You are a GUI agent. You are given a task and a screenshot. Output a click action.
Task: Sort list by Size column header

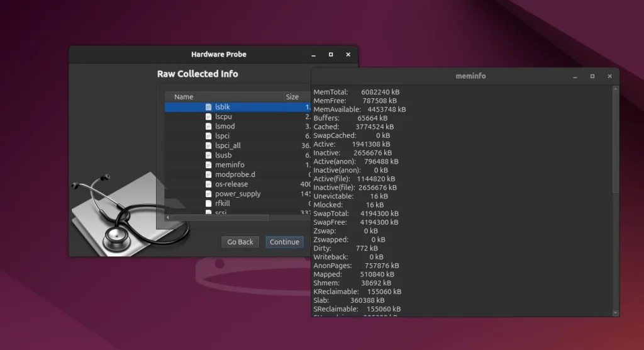pos(292,97)
